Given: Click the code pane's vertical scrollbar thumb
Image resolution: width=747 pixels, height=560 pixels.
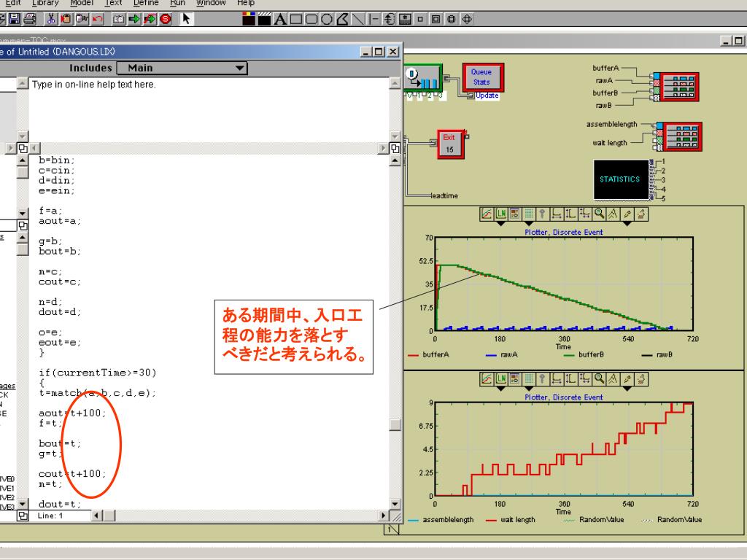Looking at the screenshot, I should click(x=395, y=424).
